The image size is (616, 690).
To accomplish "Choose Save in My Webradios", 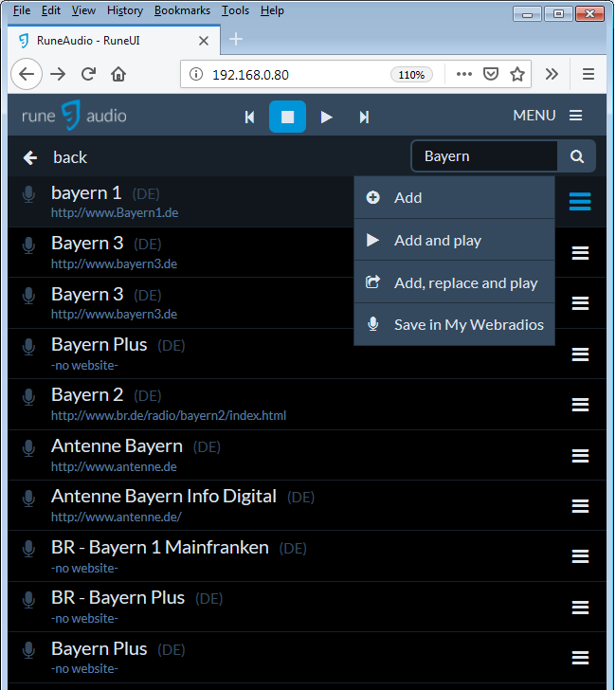I will (454, 325).
